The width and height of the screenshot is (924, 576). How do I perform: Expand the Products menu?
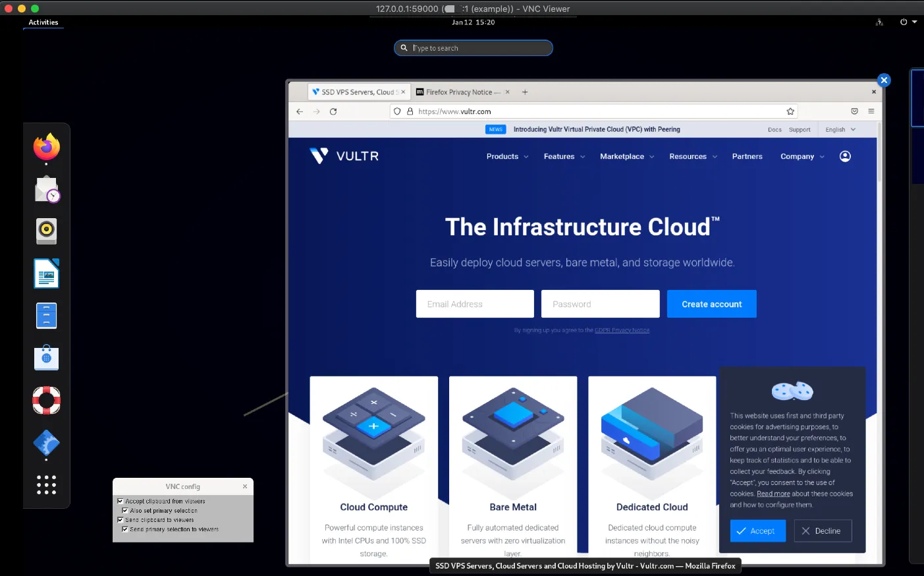point(507,156)
